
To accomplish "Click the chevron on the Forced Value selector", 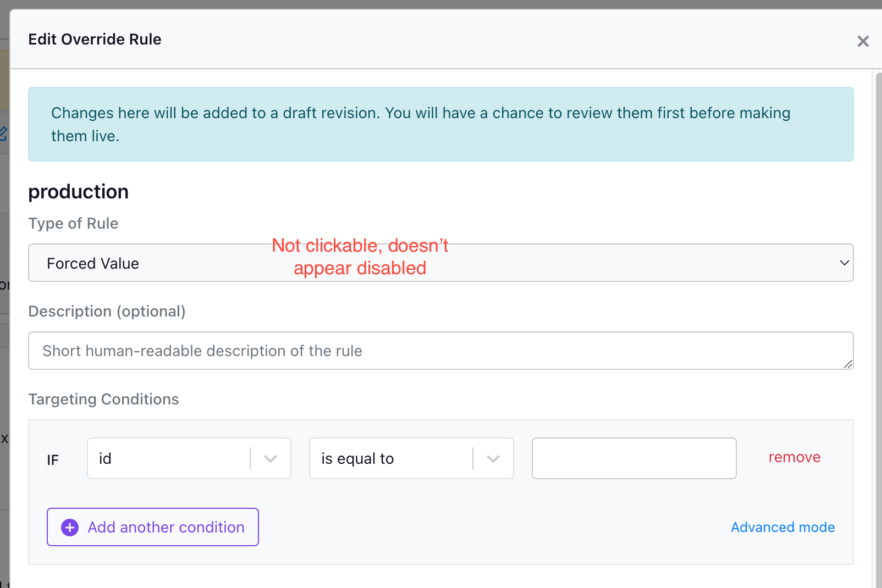I will tap(845, 263).
